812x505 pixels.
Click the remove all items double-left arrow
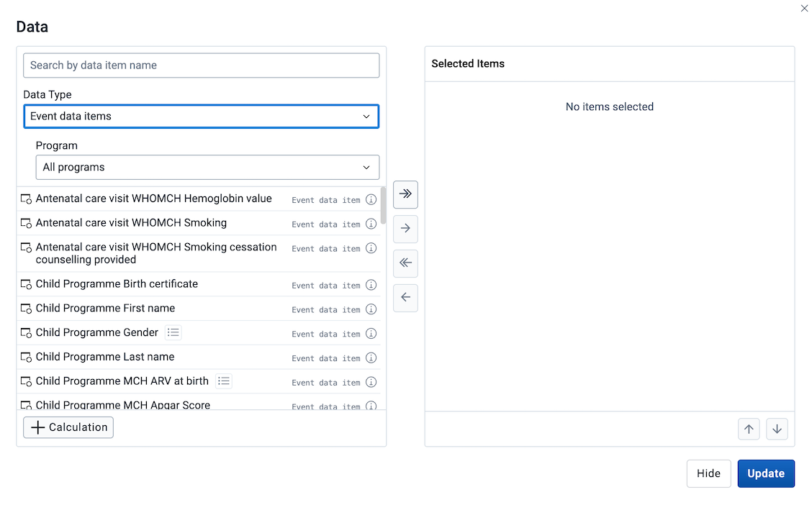405,263
